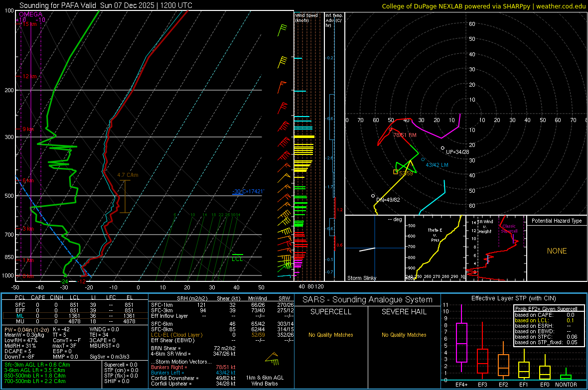This screenshot has width=588, height=390.
Task: Click the Storm Slinky caption
Action: tap(362, 278)
